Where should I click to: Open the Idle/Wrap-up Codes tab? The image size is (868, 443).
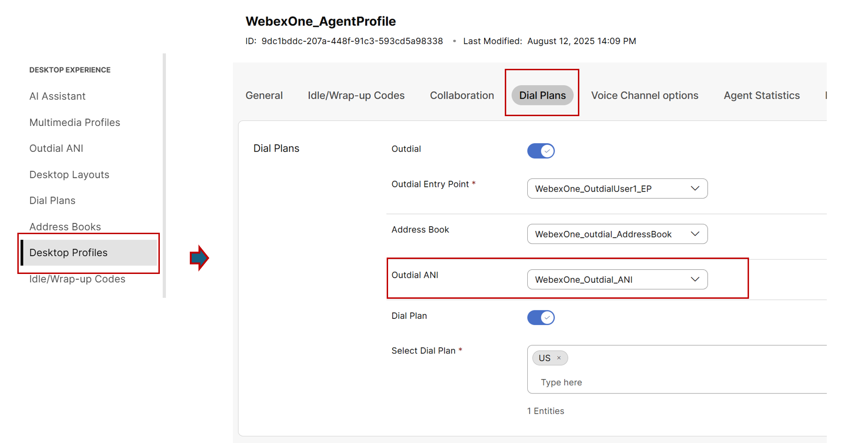(356, 96)
